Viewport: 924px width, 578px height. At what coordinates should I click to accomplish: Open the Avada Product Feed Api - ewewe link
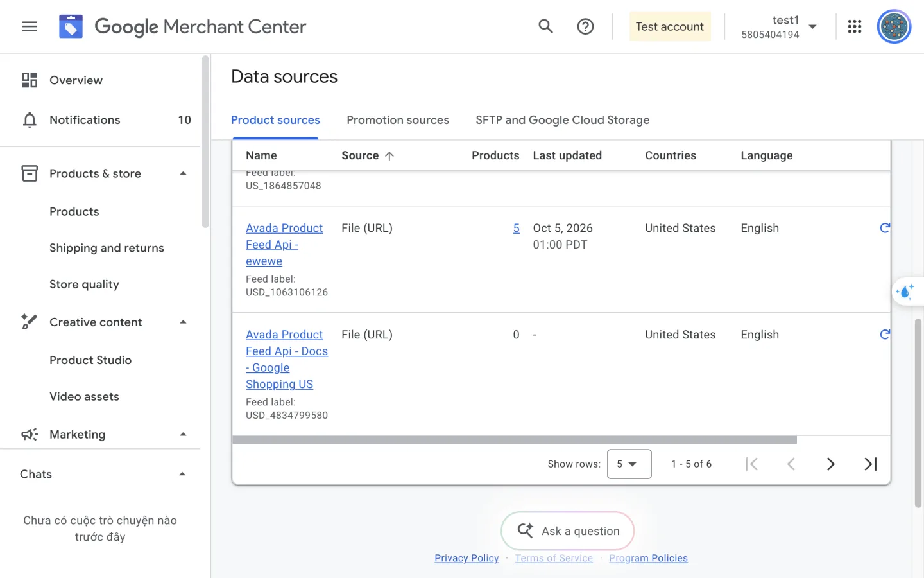click(284, 245)
